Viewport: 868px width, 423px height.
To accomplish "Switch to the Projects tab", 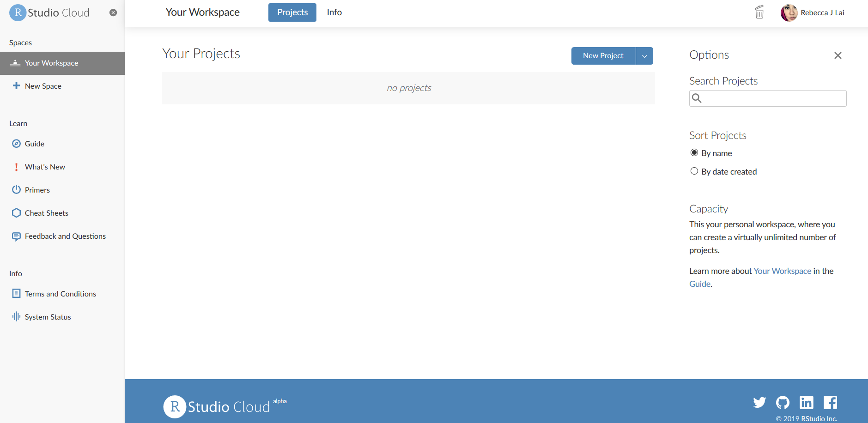I will (x=292, y=12).
